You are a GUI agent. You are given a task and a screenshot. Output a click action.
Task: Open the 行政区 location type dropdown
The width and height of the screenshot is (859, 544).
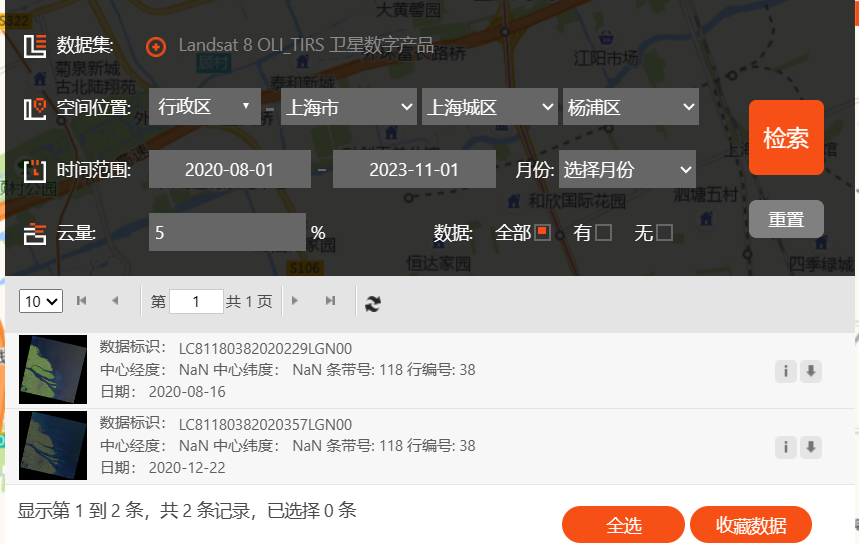point(205,106)
